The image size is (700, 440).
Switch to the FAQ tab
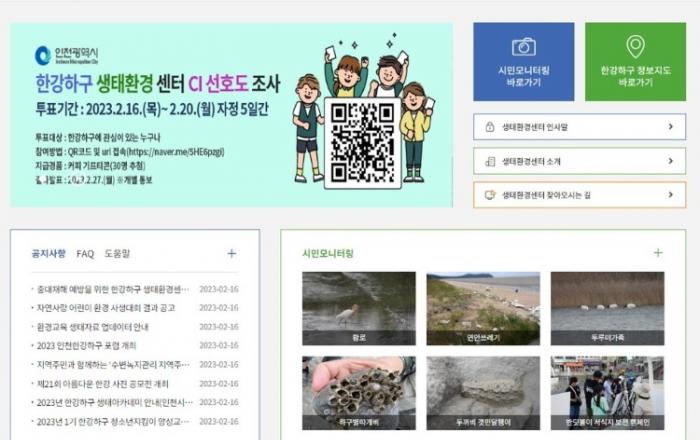(x=85, y=254)
